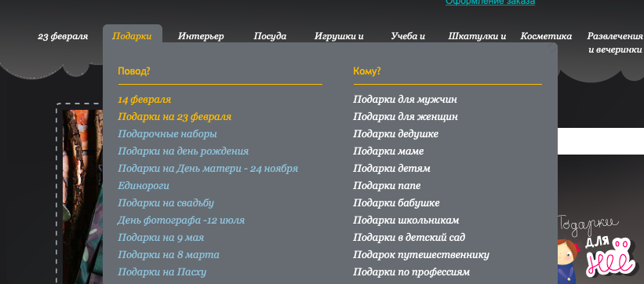The image size is (644, 284).
Task: Go to Подарки по профессиям
Action: [411, 272]
